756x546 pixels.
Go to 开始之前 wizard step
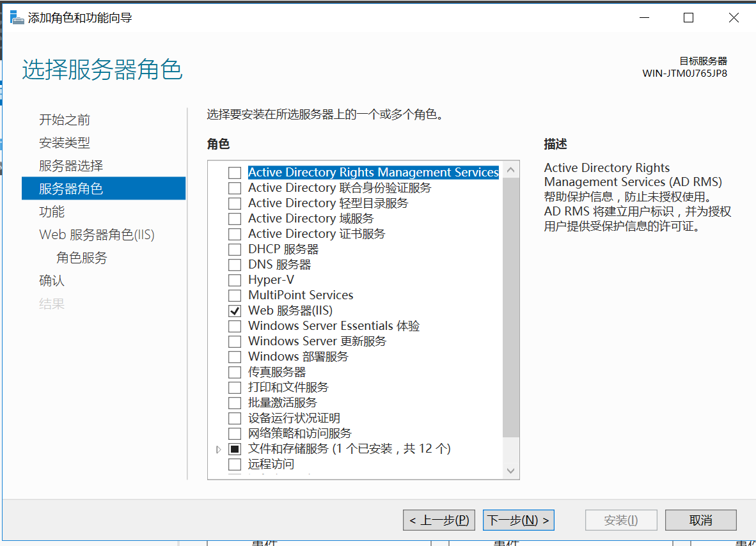coord(65,120)
